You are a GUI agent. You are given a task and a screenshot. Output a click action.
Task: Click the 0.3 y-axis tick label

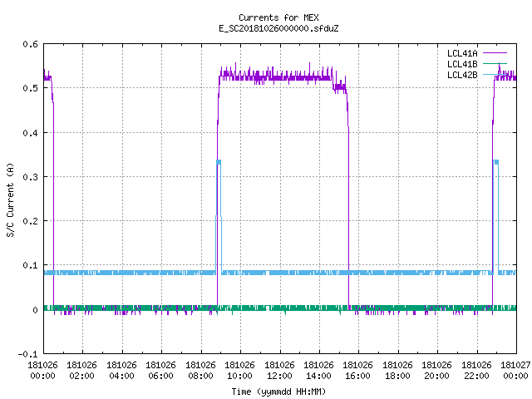pyautogui.click(x=30, y=177)
